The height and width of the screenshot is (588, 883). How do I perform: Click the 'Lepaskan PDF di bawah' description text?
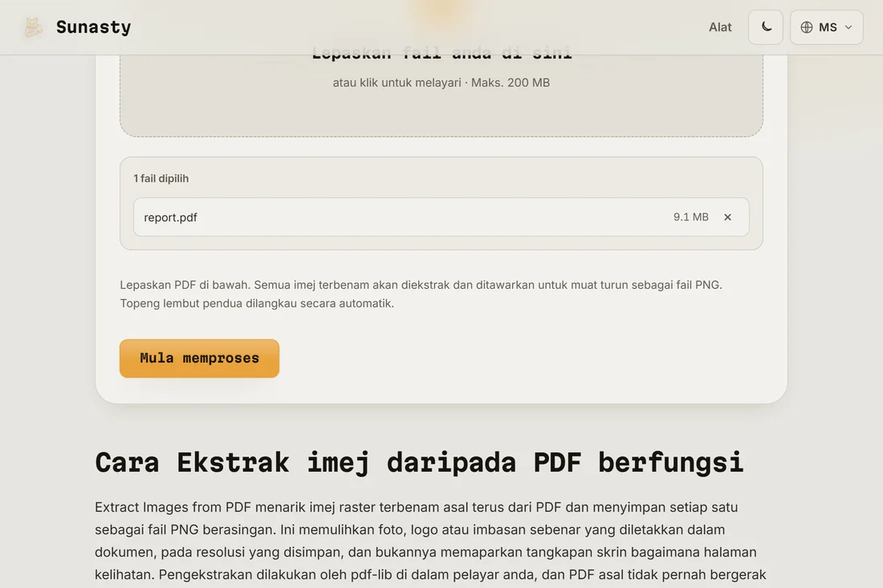click(x=421, y=294)
